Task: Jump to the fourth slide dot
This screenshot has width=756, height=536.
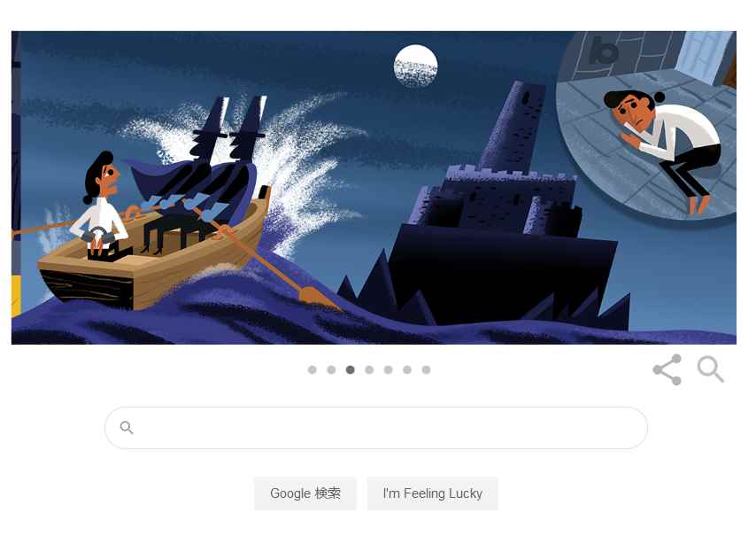Action: coord(369,370)
